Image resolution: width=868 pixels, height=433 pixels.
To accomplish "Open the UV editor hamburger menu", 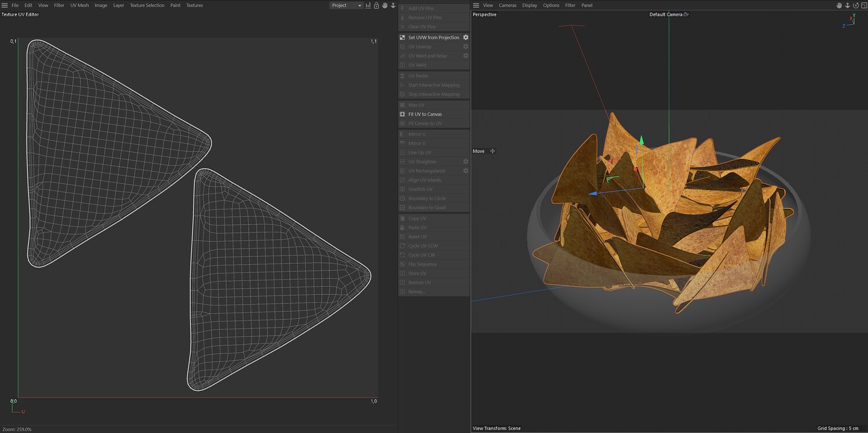I will (x=5, y=5).
